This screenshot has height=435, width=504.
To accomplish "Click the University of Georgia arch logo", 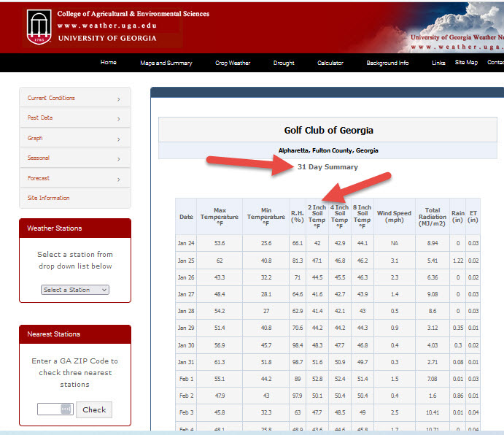I will point(39,26).
